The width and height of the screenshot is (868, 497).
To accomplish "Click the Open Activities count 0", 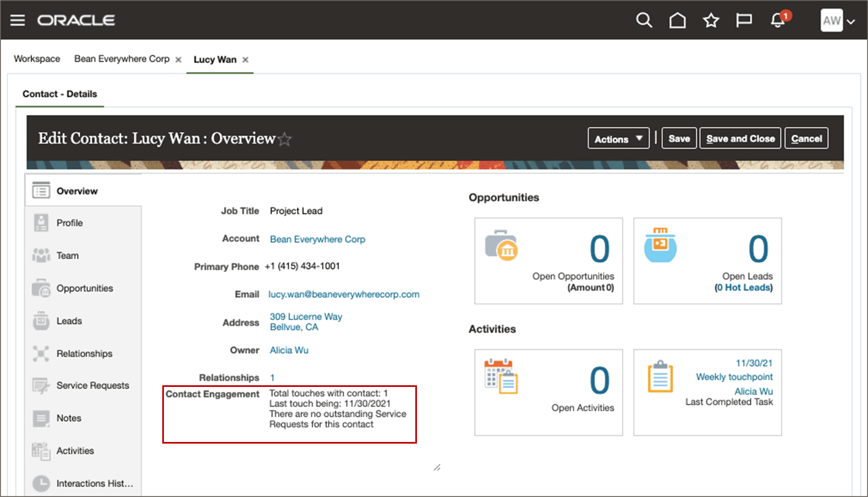I will 600,380.
